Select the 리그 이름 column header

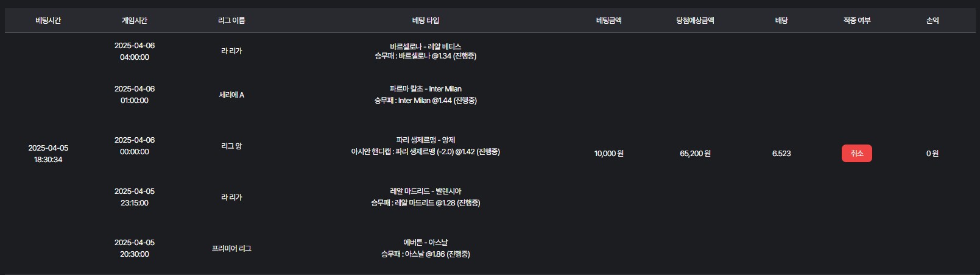(231, 21)
